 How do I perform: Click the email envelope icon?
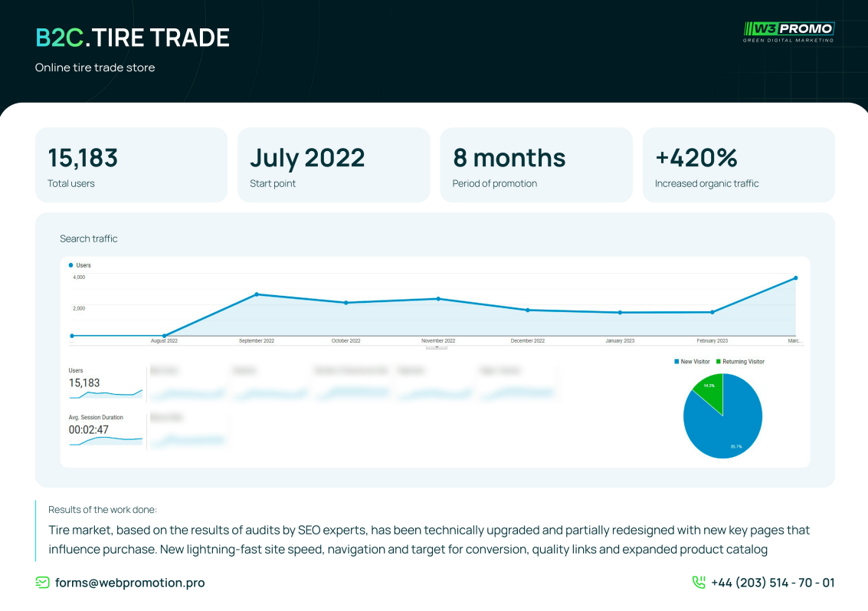pos(43,583)
